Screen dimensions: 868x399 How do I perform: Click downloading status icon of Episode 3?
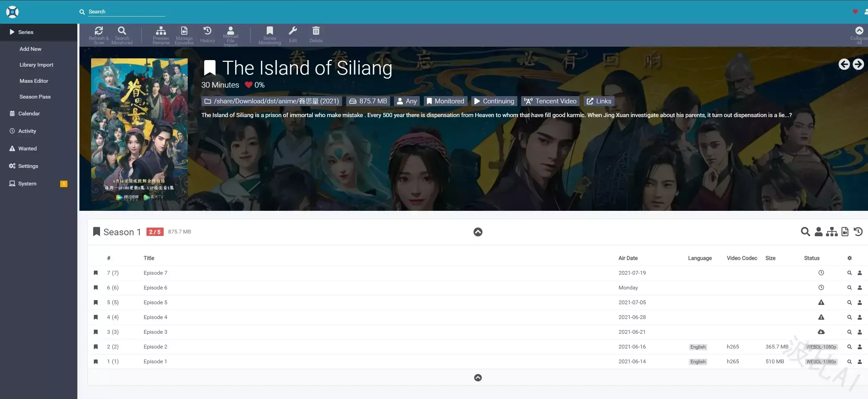pyautogui.click(x=821, y=332)
